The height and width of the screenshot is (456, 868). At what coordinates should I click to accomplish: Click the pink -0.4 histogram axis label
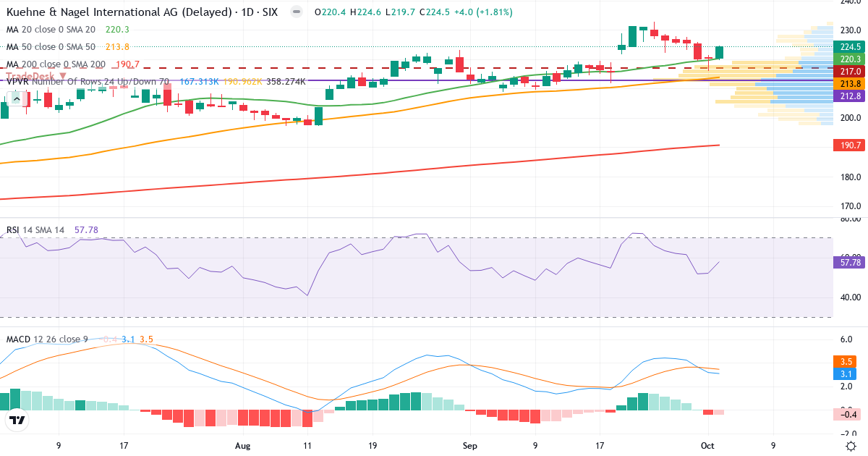tap(848, 414)
